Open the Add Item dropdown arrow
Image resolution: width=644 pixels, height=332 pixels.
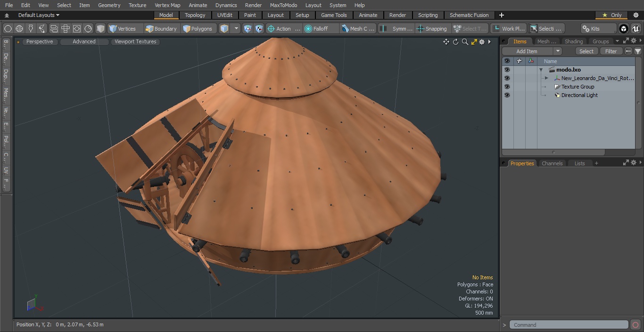[x=558, y=51]
